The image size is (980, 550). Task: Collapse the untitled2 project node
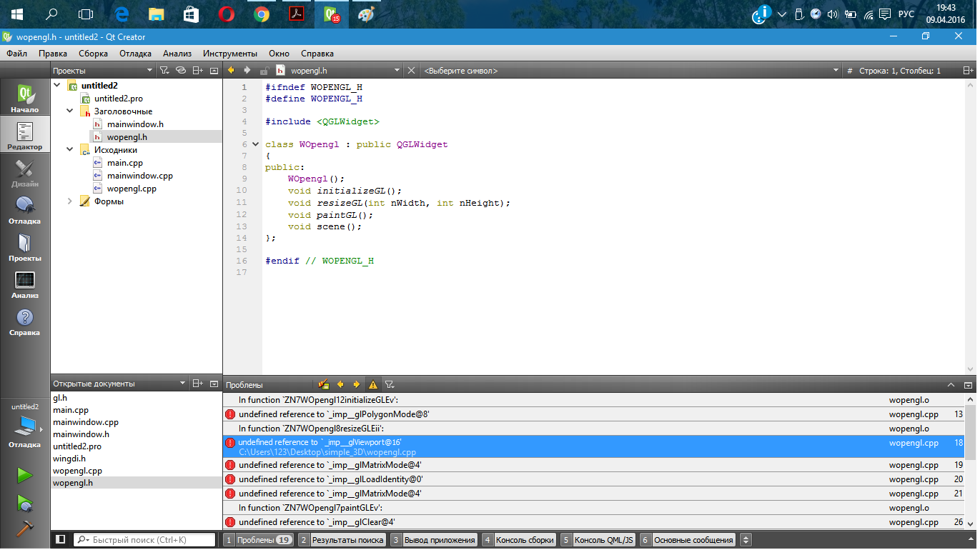56,86
